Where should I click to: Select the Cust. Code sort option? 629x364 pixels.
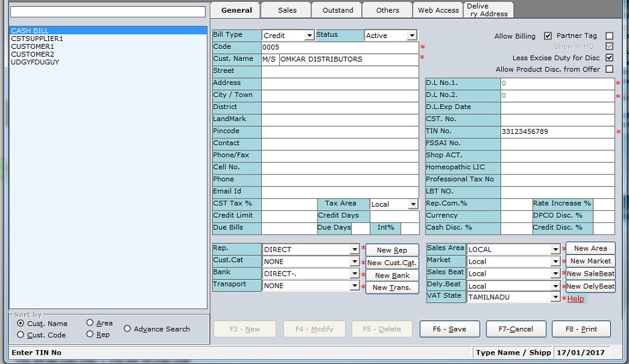[21, 335]
